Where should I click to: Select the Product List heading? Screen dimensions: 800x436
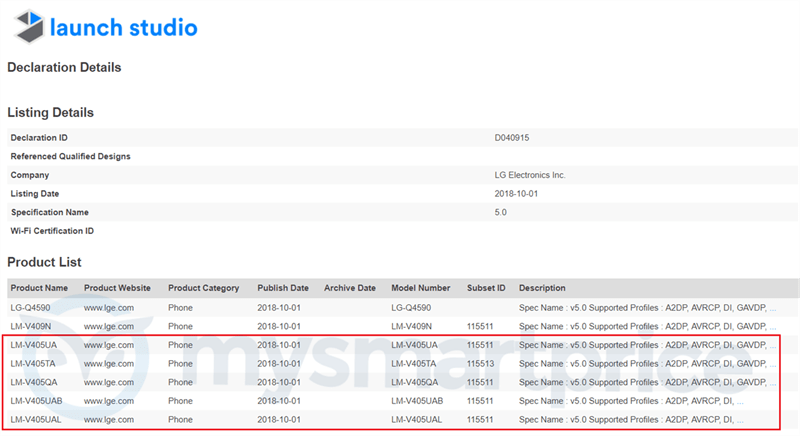click(44, 262)
